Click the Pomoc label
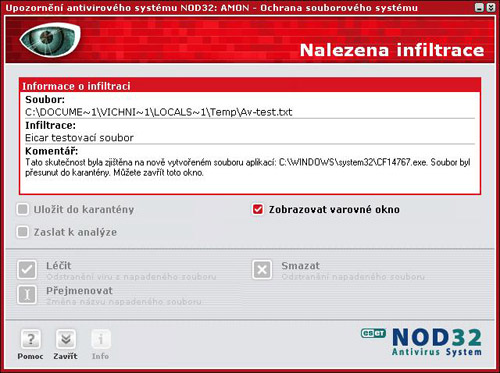Screen dimensions: 500x373 click(x=30, y=356)
